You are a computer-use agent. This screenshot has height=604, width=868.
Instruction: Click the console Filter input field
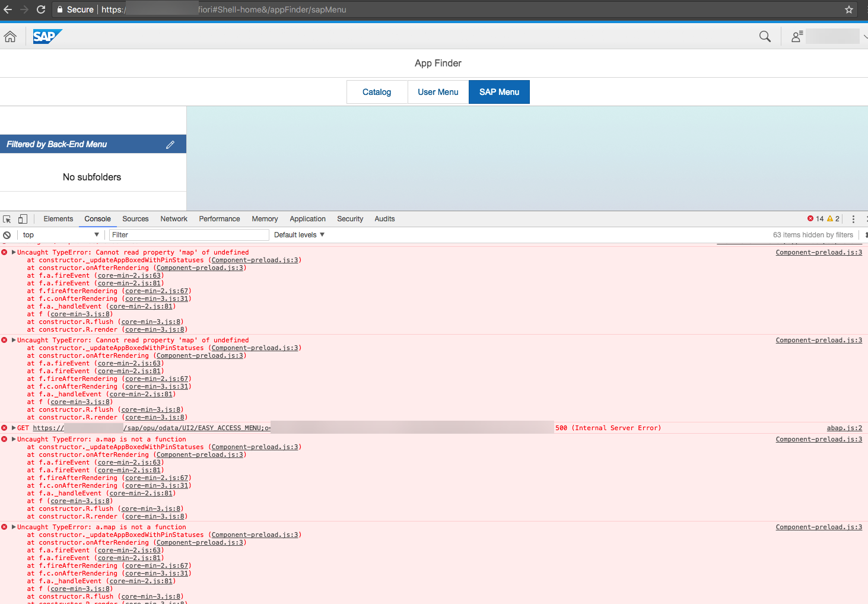tap(189, 235)
